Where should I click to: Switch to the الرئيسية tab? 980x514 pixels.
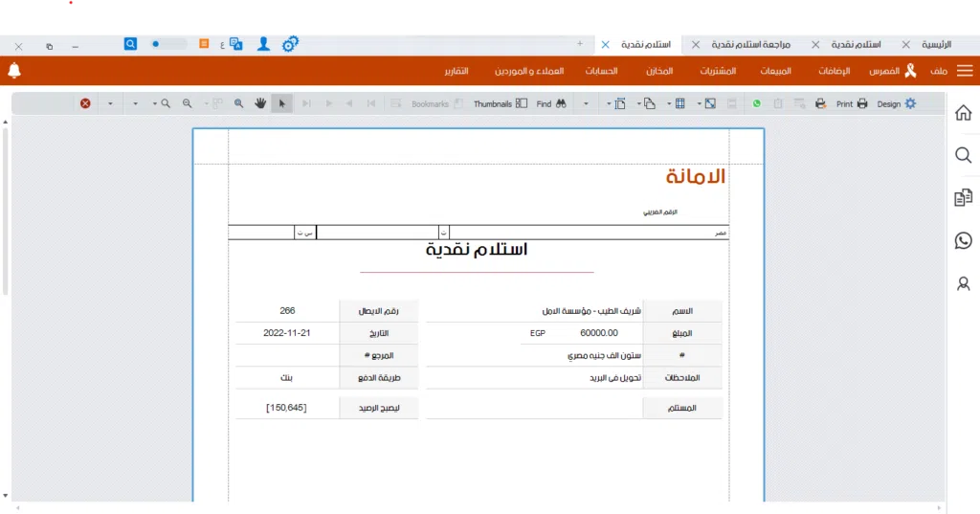click(936, 44)
